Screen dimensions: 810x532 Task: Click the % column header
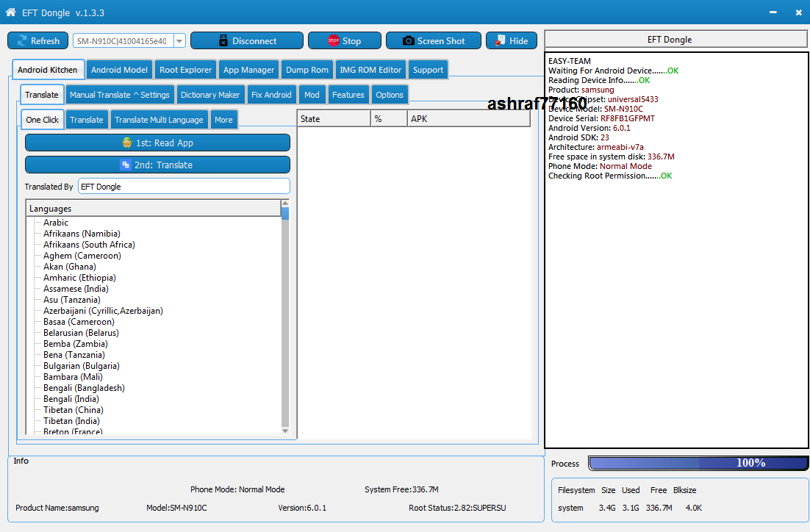click(389, 119)
